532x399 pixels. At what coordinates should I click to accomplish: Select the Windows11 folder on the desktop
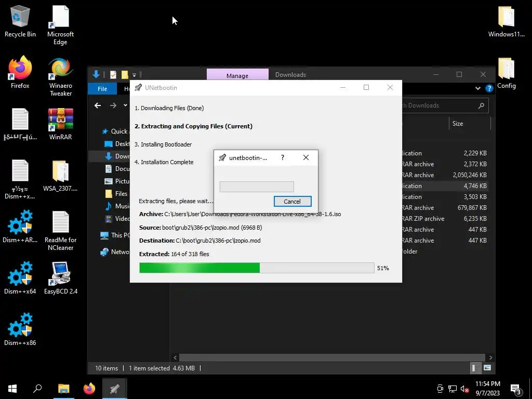(x=506, y=21)
